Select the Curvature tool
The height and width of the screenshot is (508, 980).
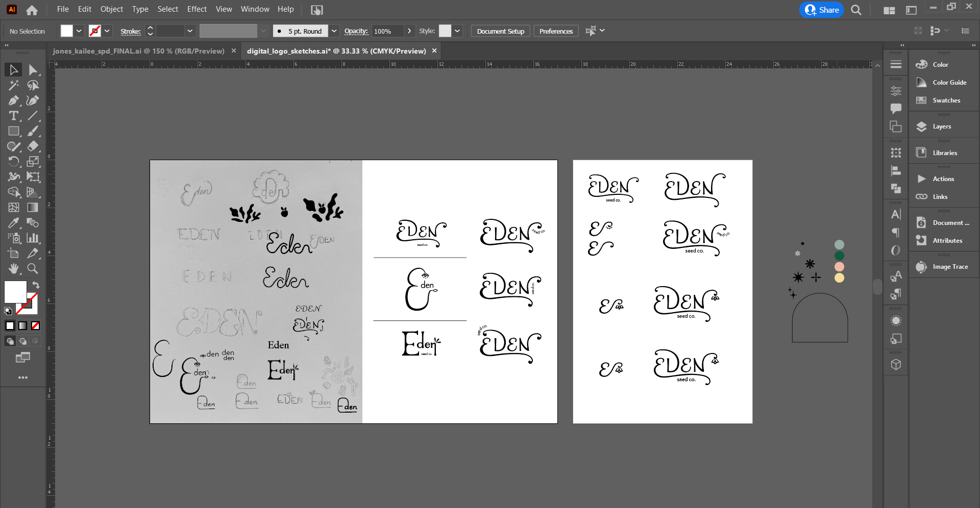[33, 100]
